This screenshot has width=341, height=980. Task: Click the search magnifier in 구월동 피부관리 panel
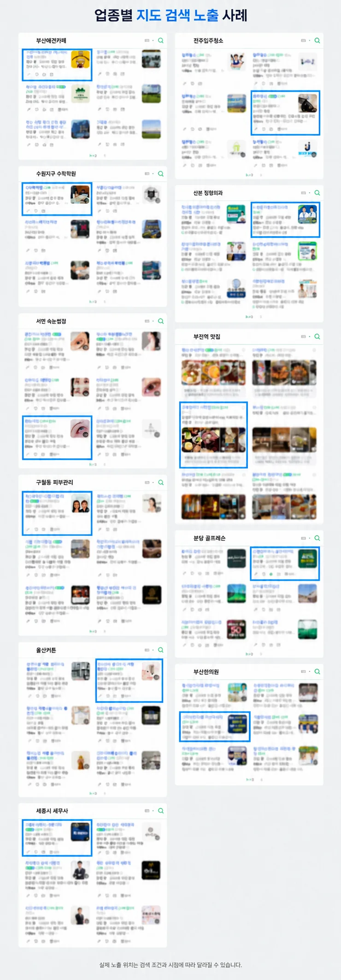(161, 482)
